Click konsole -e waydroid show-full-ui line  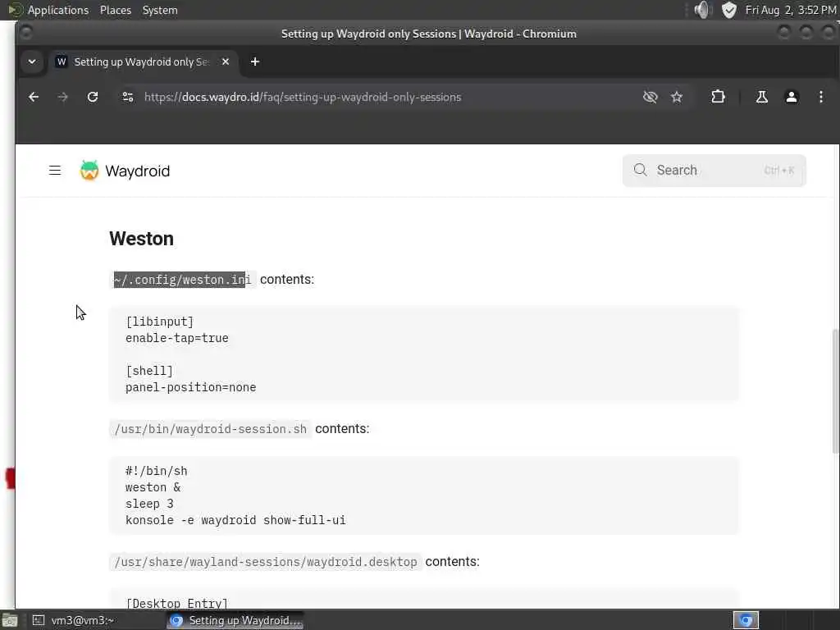point(235,520)
